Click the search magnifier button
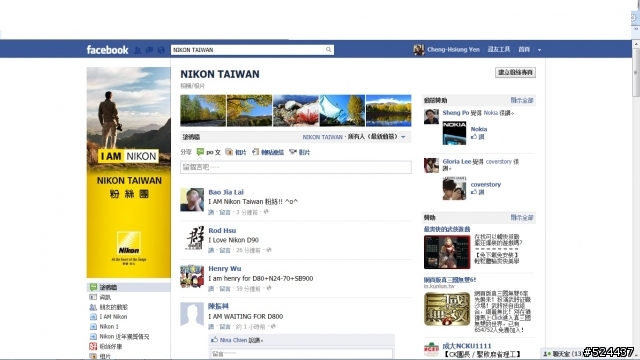The image size is (640, 360). tap(329, 50)
